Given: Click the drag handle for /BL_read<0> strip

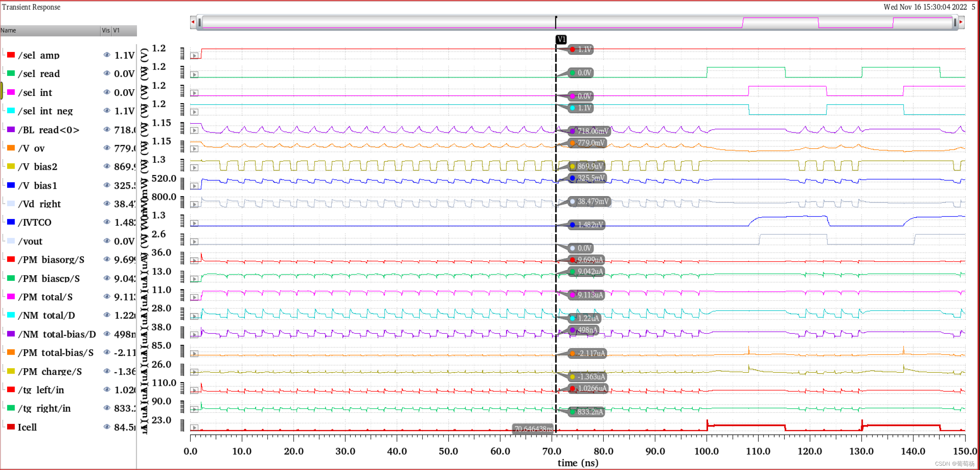Looking at the screenshot, I should tap(182, 128).
